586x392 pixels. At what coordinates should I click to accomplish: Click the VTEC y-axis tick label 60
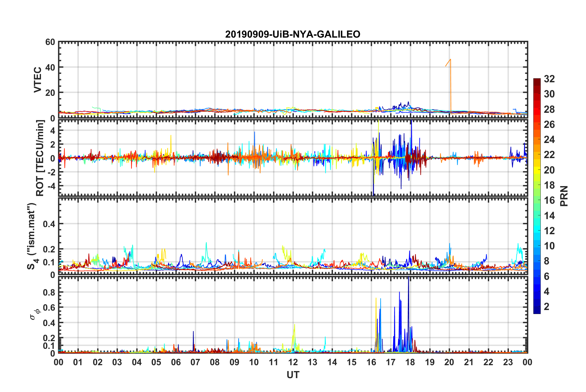(50, 42)
